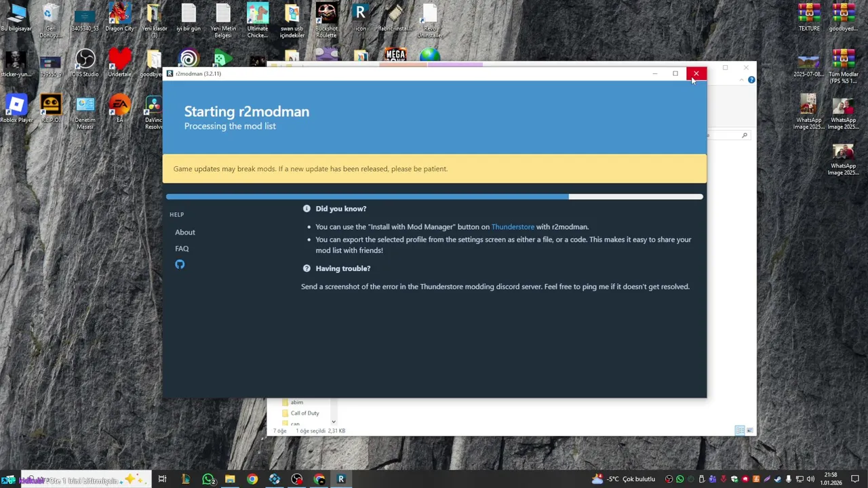Open the FAQ help page
The image size is (868, 488).
tap(182, 249)
